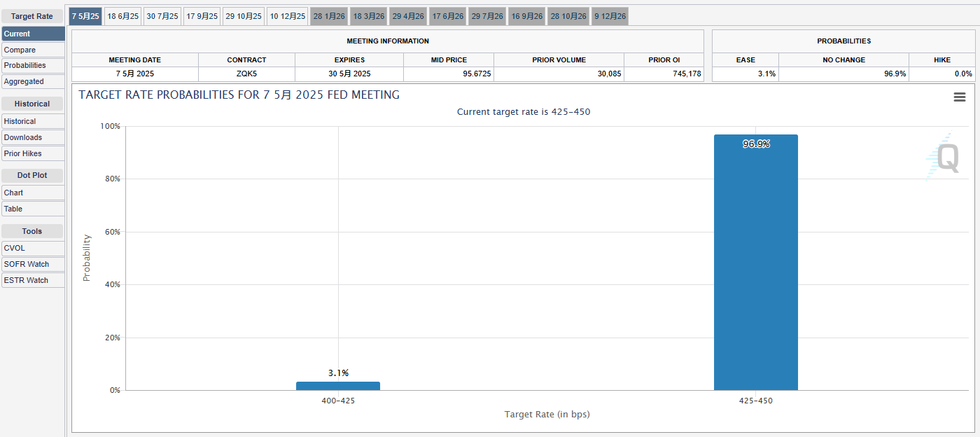The height and width of the screenshot is (437, 980).
Task: Click the 30,085 prior volume cell
Action: tap(559, 74)
